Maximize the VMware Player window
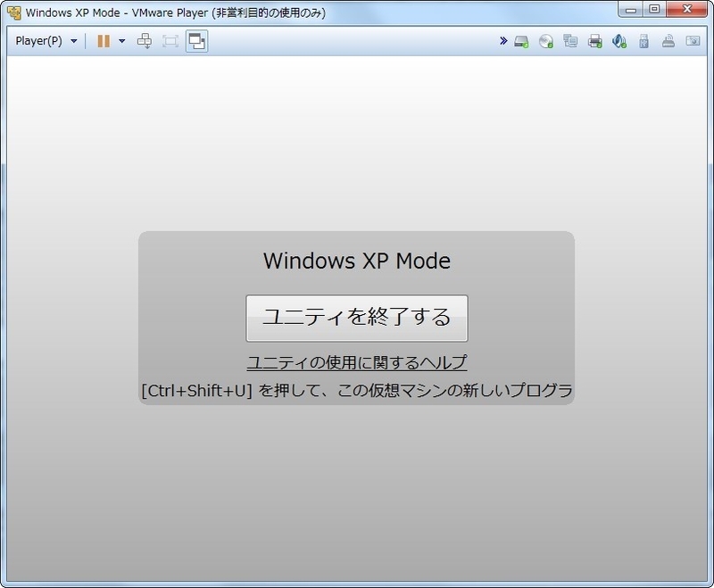This screenshot has width=714, height=588. (x=654, y=10)
